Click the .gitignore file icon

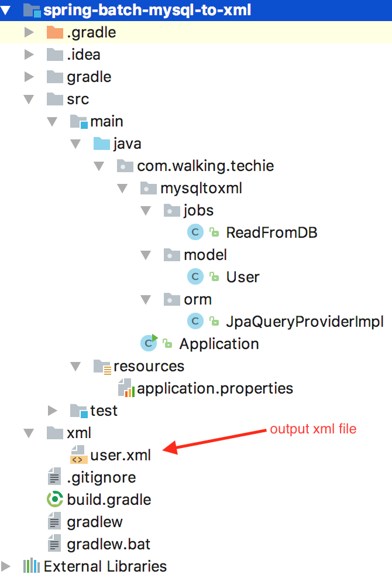coord(54,477)
